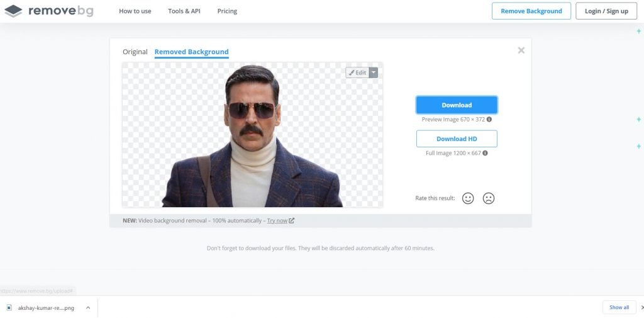Image resolution: width=644 pixels, height=318 pixels.
Task: Click the remove.bg logo icon
Action: (x=13, y=11)
